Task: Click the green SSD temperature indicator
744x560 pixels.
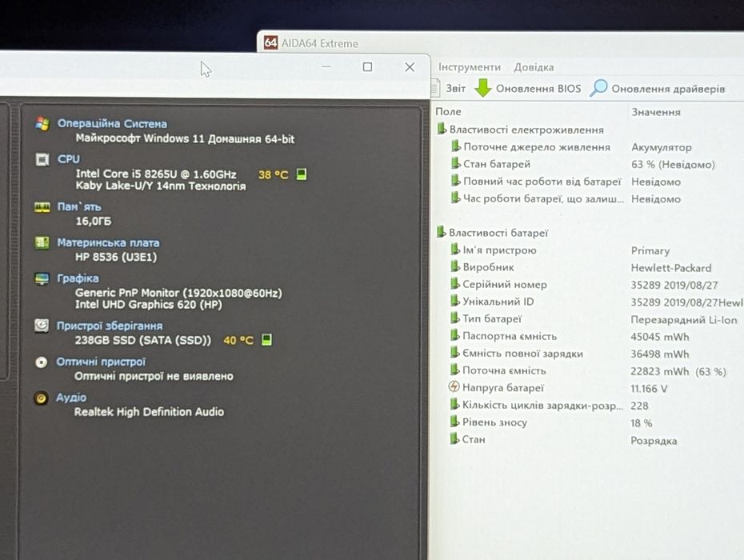Action: tap(266, 340)
